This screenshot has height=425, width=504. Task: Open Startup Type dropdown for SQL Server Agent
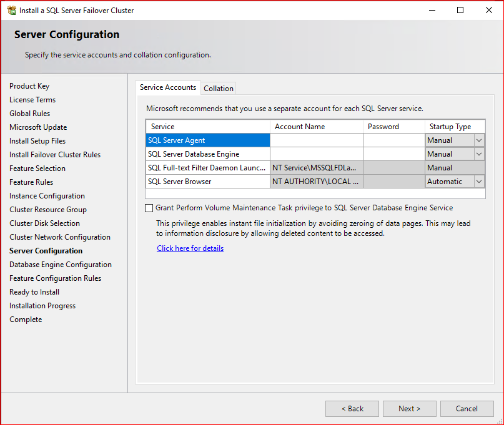(x=479, y=140)
